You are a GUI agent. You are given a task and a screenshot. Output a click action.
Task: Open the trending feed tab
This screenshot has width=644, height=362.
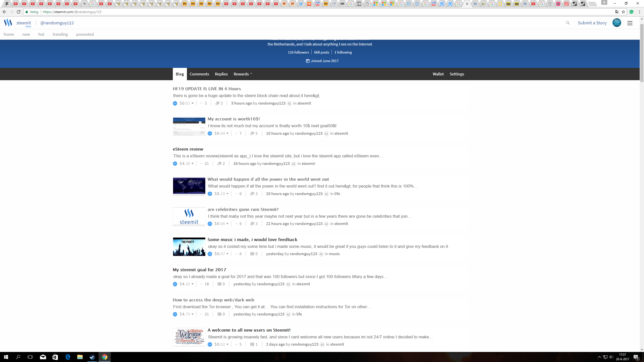click(x=60, y=34)
